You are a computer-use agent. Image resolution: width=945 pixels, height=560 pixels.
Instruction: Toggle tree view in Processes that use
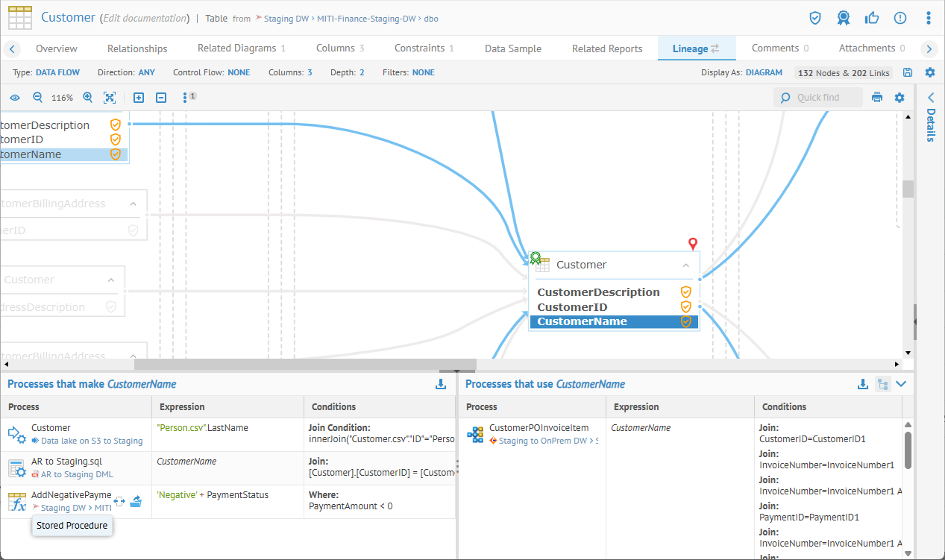(882, 384)
